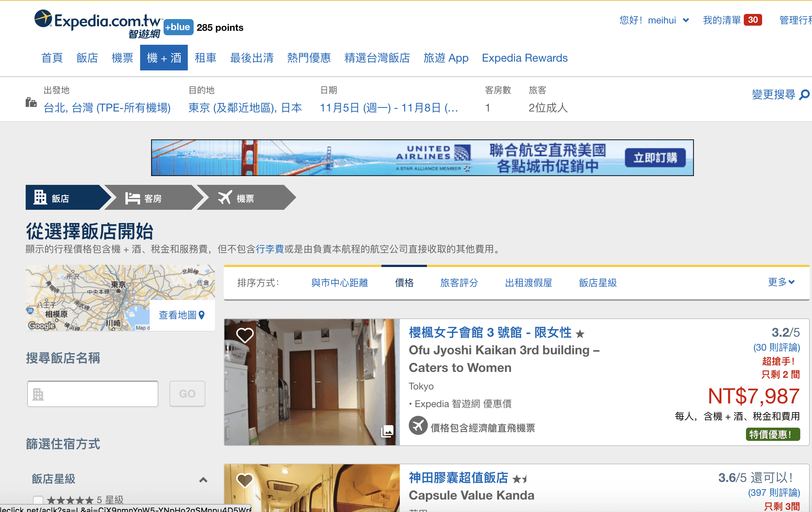Click the +blue membership badge
Screen dimensions: 812x512
[178, 27]
